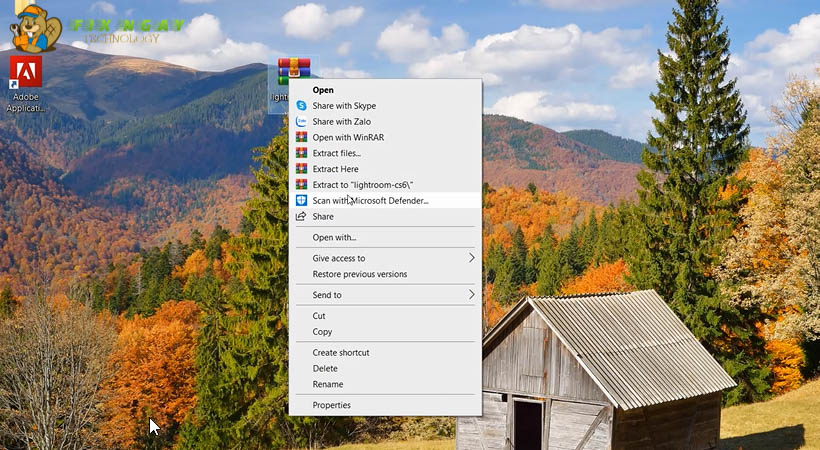The image size is (820, 450).
Task: Click the Share menu entry
Action: click(x=385, y=216)
